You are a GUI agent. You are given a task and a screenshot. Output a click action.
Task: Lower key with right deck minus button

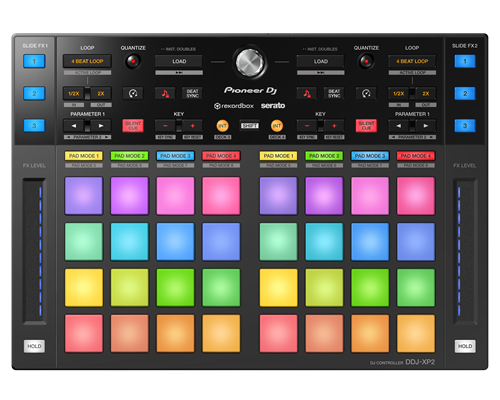[307, 126]
